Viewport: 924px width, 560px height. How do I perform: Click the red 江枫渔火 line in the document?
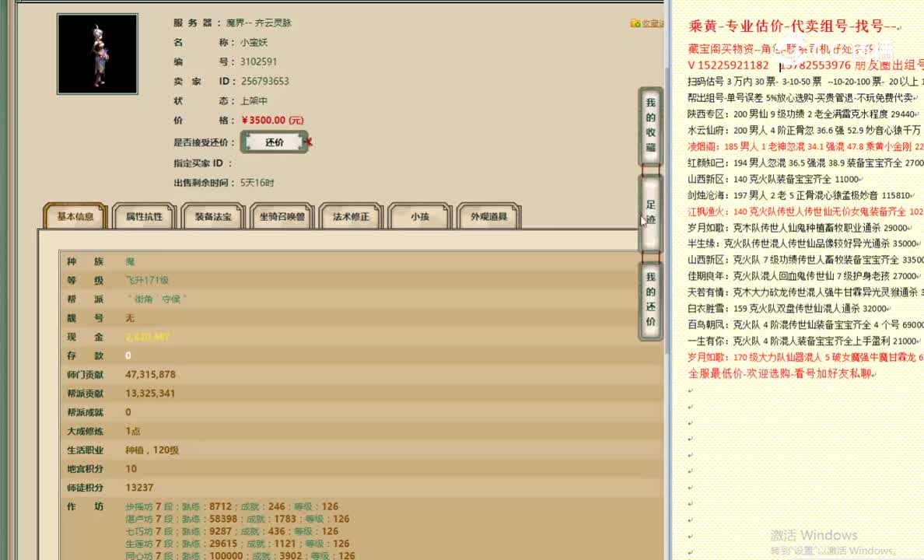click(x=806, y=211)
